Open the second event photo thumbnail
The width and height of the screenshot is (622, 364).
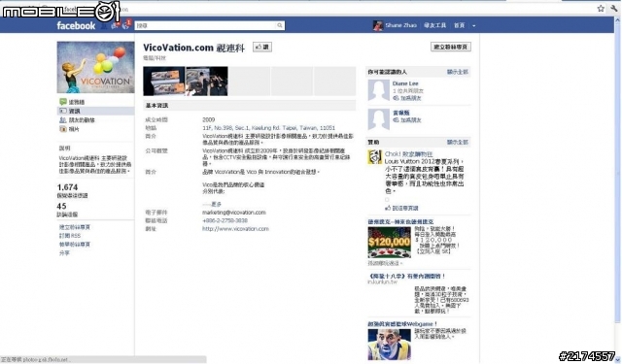coord(207,82)
